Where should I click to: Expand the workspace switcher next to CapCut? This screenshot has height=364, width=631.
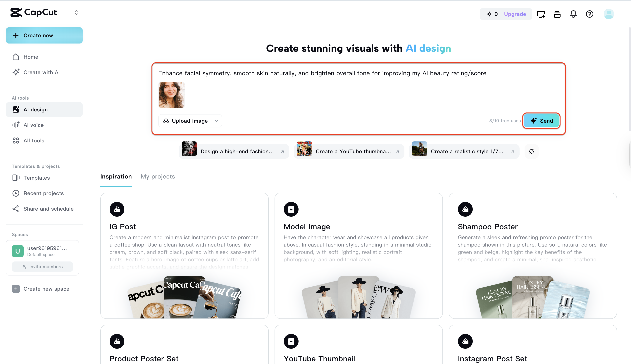click(x=77, y=13)
